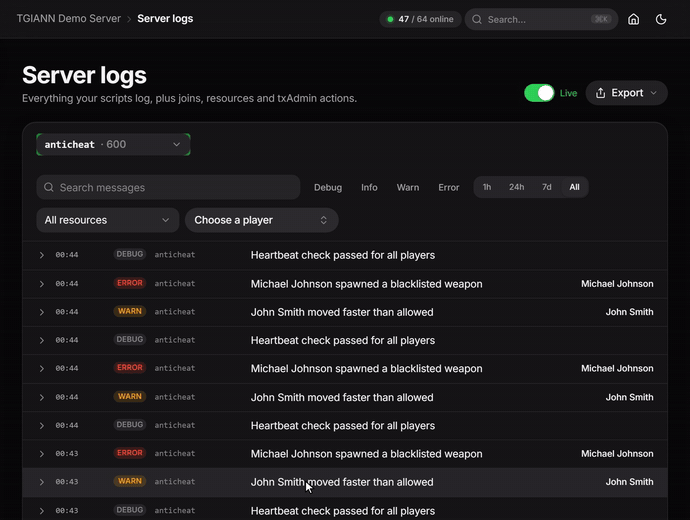Click the Server logs page heading

click(x=84, y=75)
